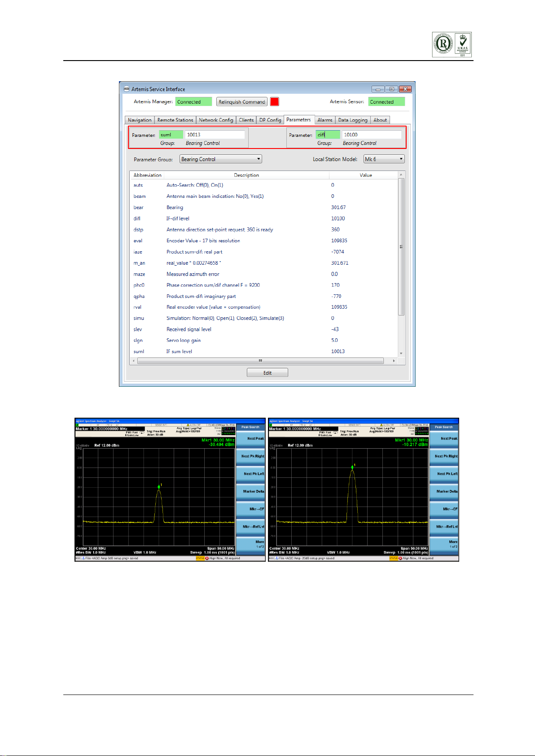Screen dimensions: 535x756
Task: Select the bear Bearing row
Action: (264, 208)
